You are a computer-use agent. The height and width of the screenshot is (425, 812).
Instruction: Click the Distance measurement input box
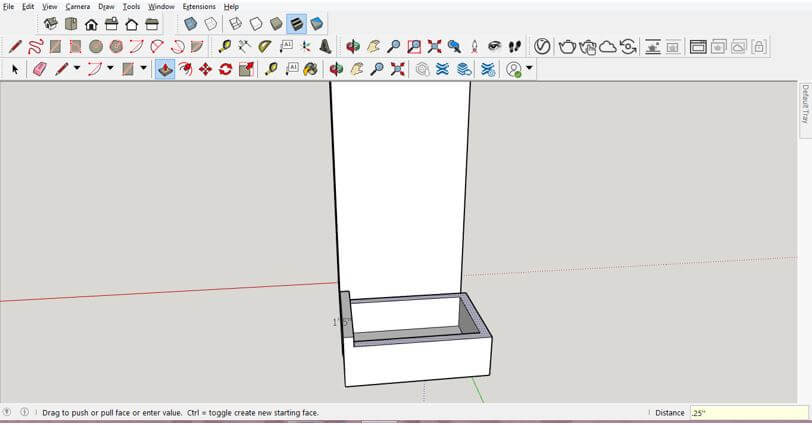[x=749, y=413]
